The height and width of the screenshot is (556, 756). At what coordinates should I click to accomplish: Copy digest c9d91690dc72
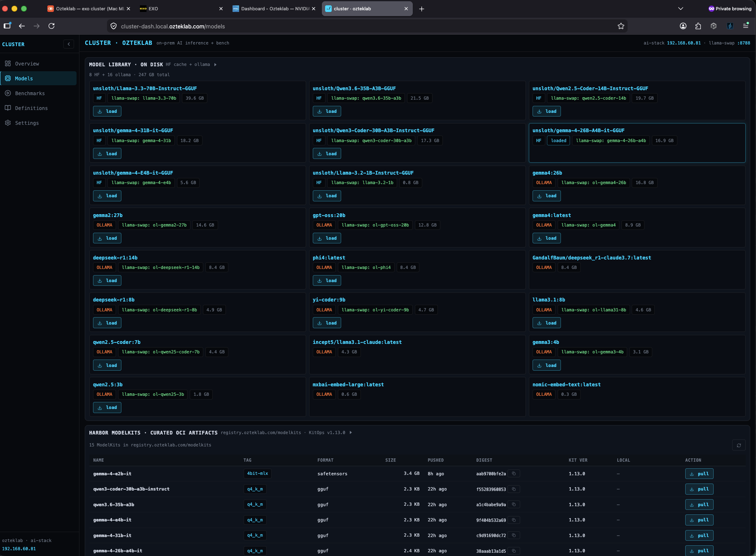(x=514, y=535)
